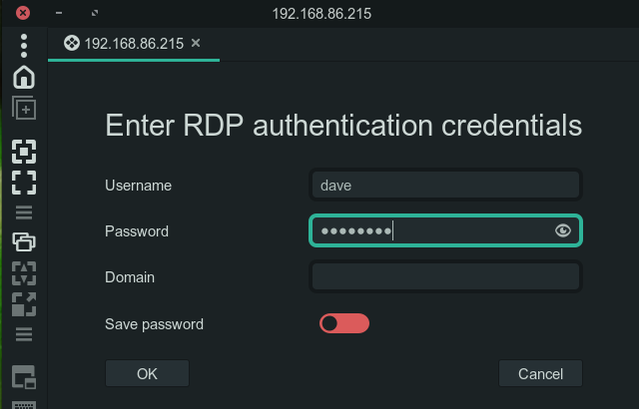Cancel the RDP authentication dialog
This screenshot has height=409, width=639.
tap(540, 374)
